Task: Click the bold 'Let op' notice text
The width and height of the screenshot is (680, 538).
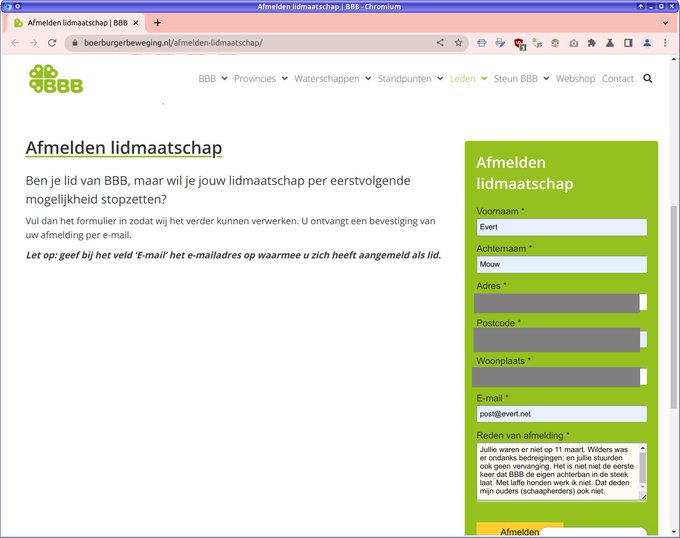Action: [x=233, y=255]
